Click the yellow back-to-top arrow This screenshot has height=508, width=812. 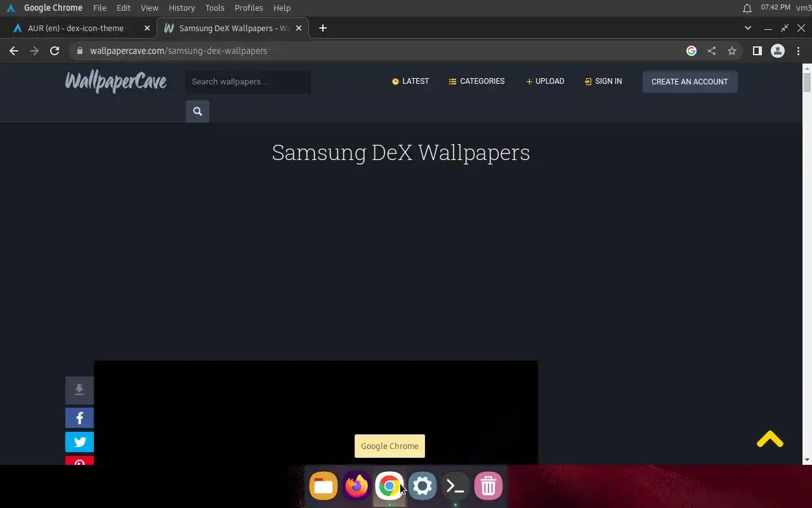[770, 439]
